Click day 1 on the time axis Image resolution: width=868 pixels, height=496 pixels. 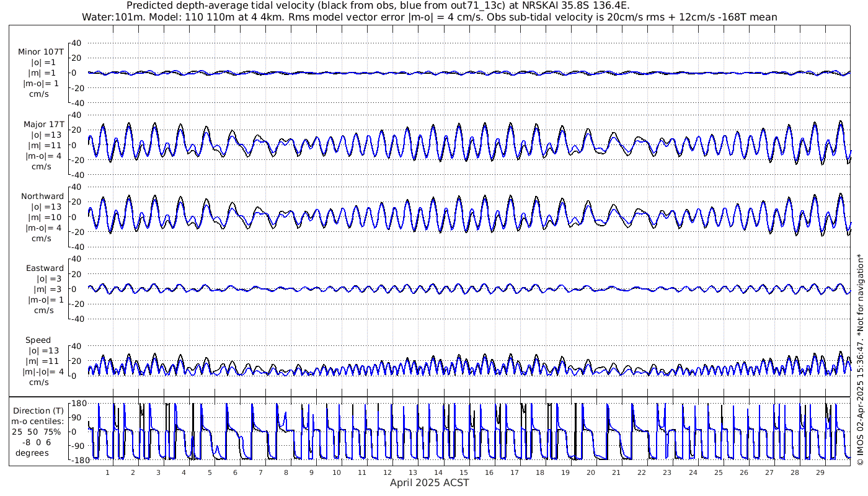(107, 472)
